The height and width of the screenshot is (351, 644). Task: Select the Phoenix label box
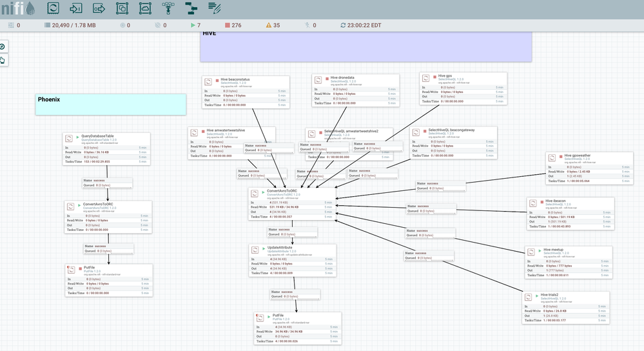pyautogui.click(x=110, y=105)
